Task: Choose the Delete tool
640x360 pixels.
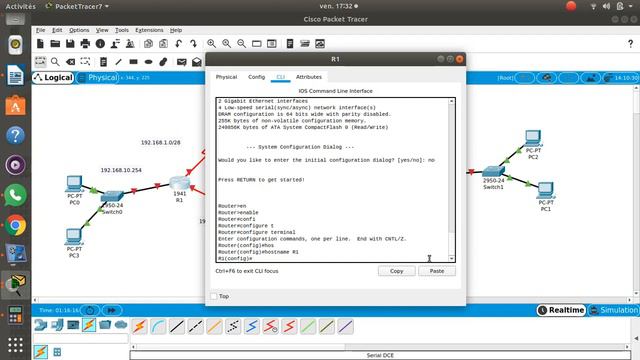Action: (x=70, y=62)
